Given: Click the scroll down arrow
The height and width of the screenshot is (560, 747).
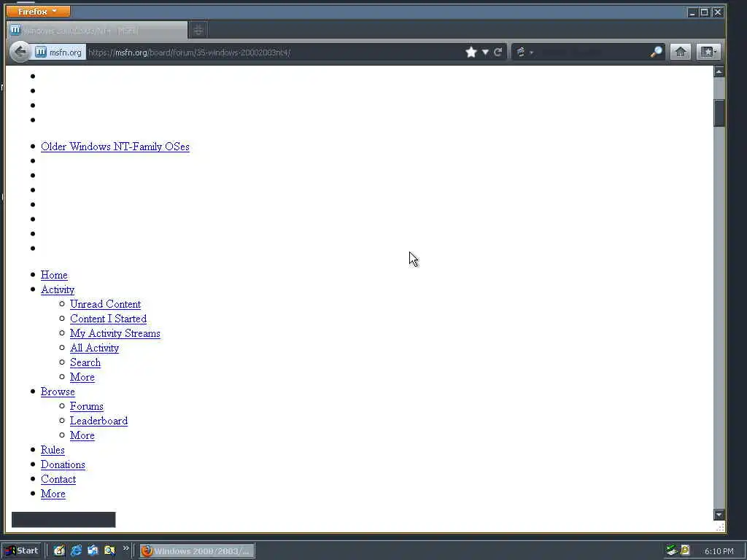Looking at the screenshot, I should [719, 514].
